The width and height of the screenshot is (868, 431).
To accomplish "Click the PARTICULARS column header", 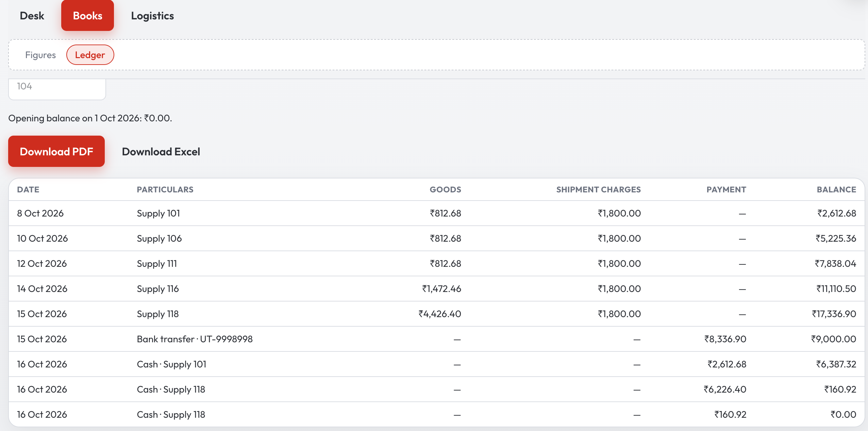I will pos(165,189).
